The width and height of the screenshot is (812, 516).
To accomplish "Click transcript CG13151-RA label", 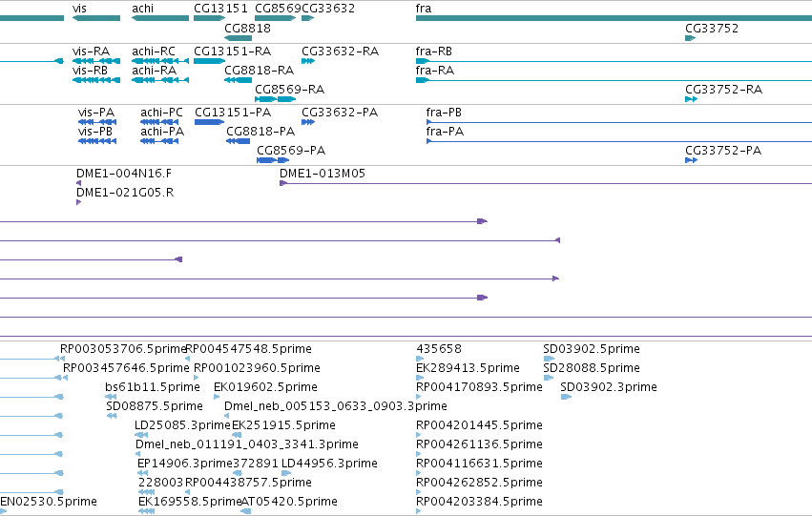I will point(233,52).
